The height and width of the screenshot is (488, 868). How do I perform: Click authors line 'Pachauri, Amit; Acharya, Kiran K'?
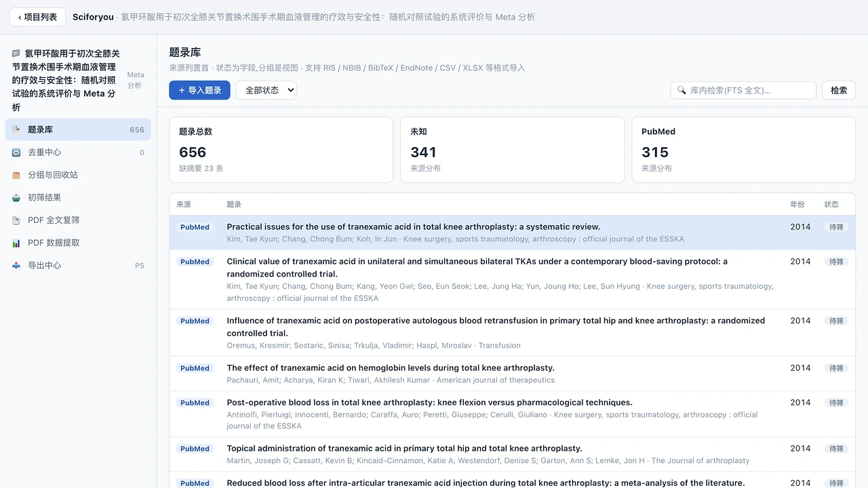pos(391,380)
